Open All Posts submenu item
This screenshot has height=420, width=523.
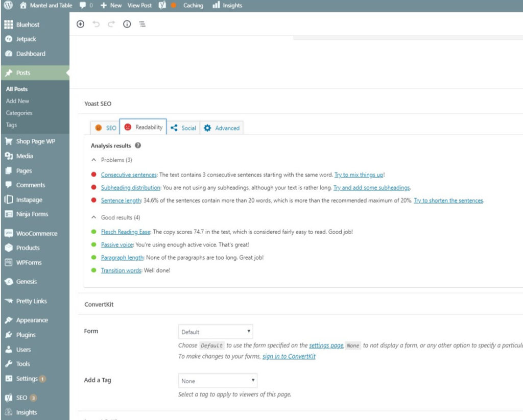coord(17,89)
